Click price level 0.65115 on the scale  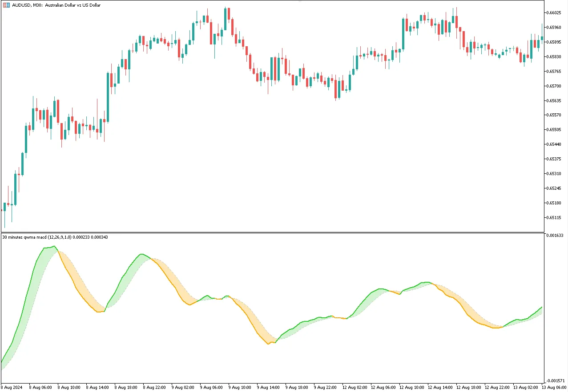(555, 218)
